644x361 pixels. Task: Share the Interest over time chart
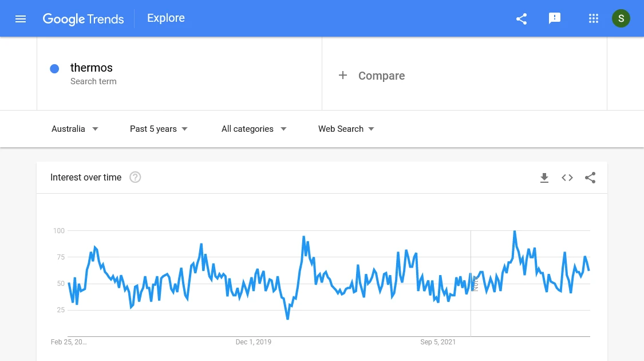(590, 178)
